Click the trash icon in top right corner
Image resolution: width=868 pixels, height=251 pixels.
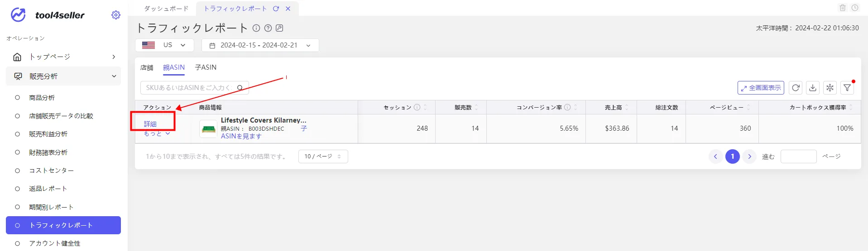pos(843,8)
